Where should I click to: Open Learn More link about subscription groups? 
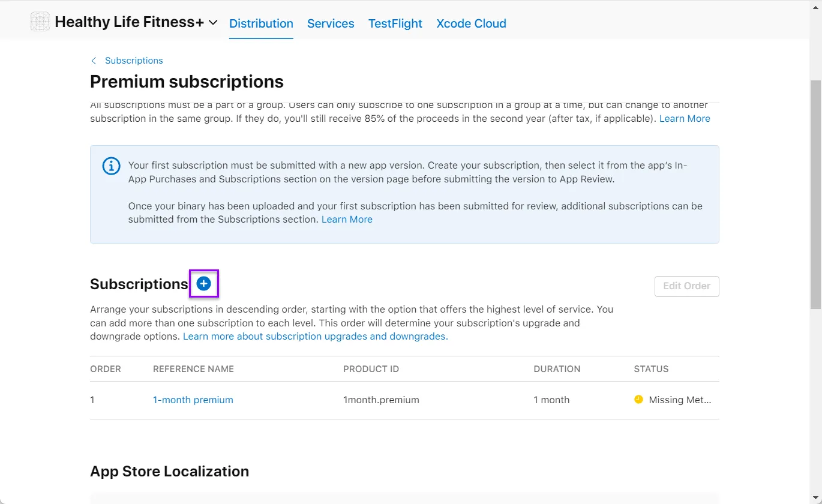[685, 119]
